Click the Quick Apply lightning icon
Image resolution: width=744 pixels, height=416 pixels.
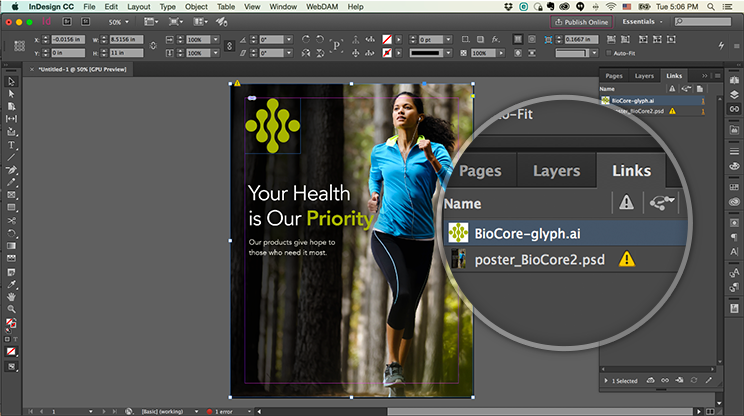[x=721, y=46]
